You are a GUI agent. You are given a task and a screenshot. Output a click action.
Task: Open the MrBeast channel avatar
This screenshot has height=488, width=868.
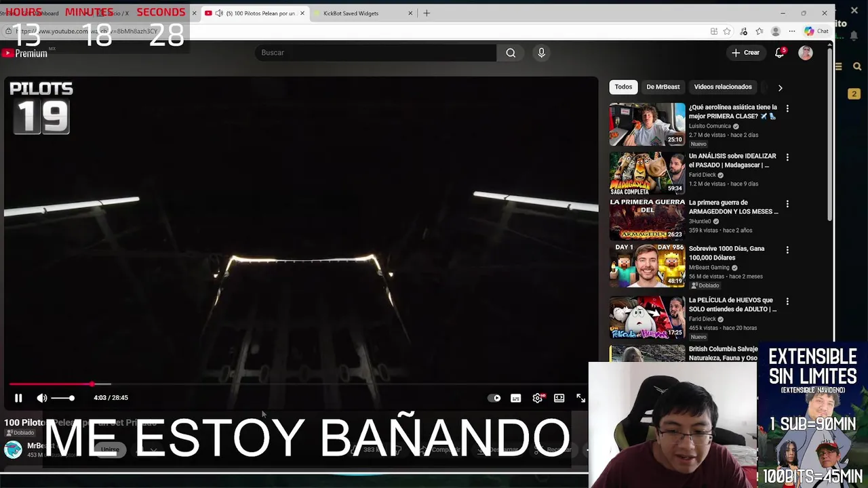click(x=12, y=449)
